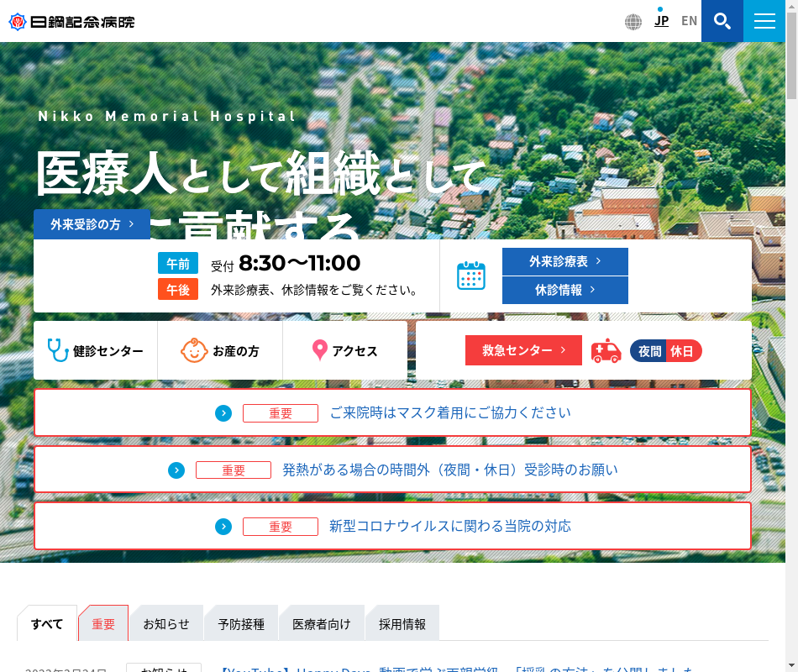The image size is (798, 672).
Task: Click the globe language icon
Action: click(633, 22)
